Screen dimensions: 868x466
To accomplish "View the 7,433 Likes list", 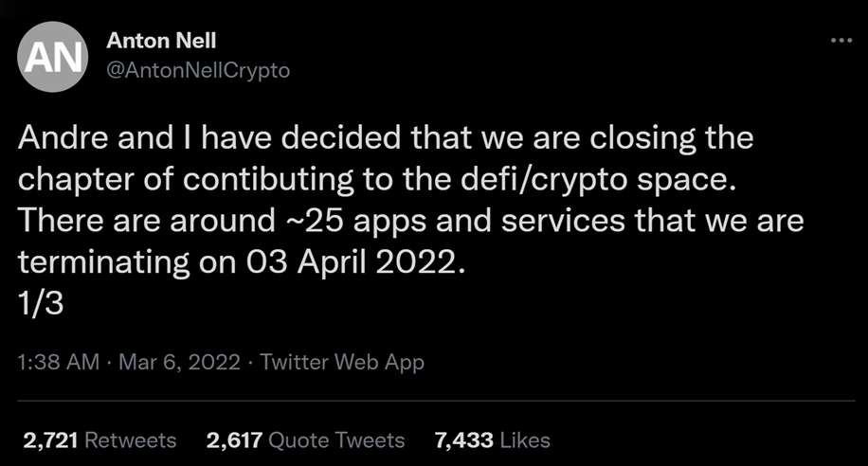I will point(493,440).
